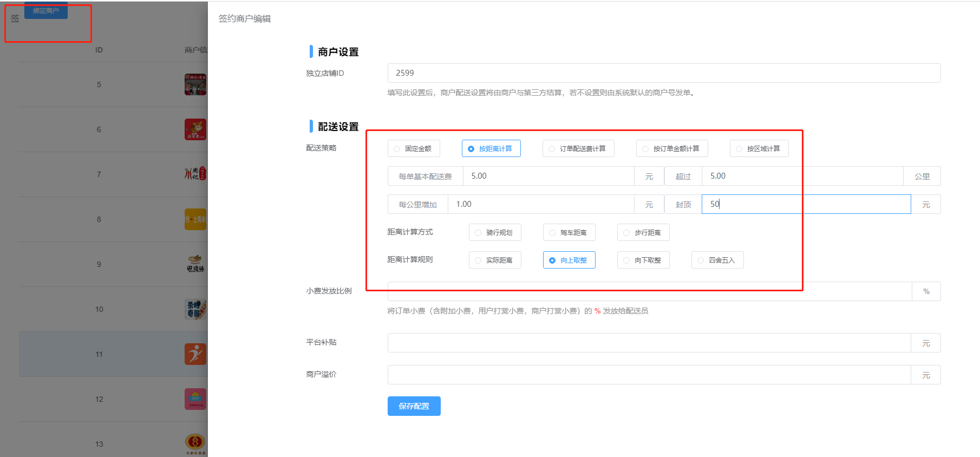The width and height of the screenshot is (980, 457).
Task: Select 按区域计算 delivery strategy
Action: (x=759, y=148)
